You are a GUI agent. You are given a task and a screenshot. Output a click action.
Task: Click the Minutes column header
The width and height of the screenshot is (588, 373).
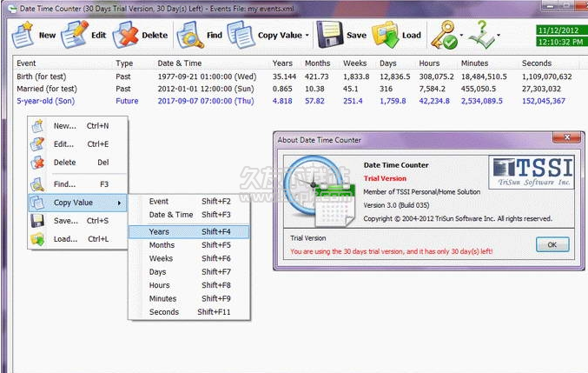(474, 63)
